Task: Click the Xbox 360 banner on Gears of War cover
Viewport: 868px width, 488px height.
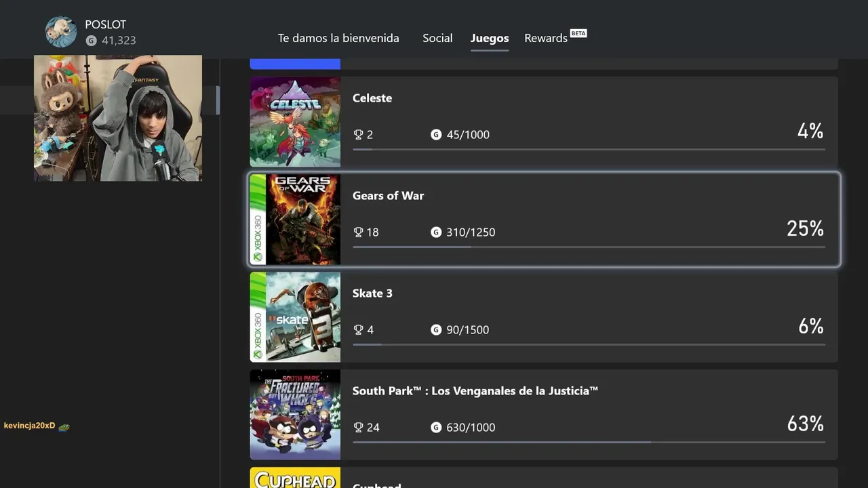Action: (x=258, y=220)
